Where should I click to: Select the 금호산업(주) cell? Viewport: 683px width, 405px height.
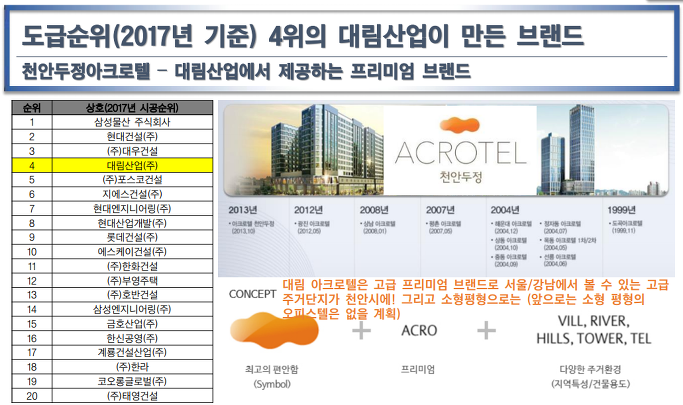pos(132,324)
